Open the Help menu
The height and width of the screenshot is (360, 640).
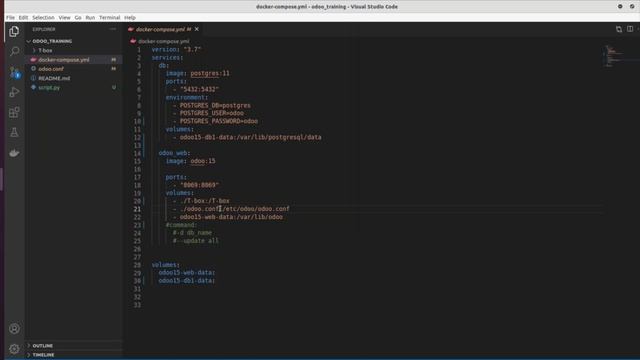coord(130,18)
